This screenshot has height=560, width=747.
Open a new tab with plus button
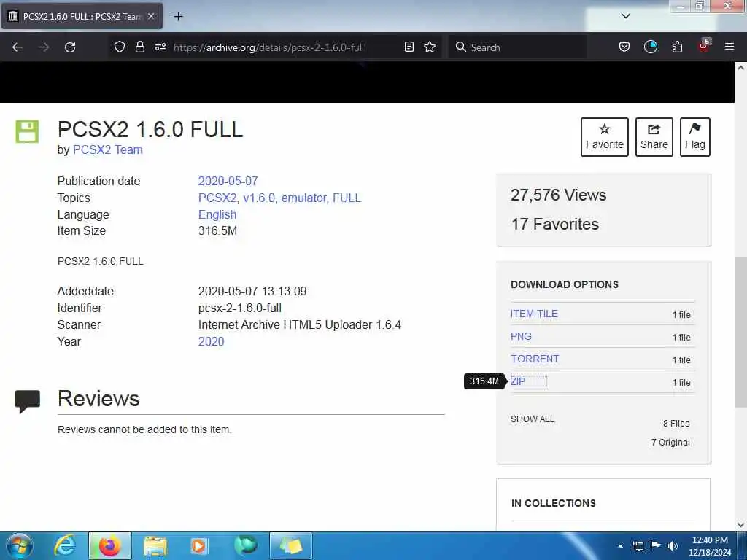click(x=178, y=17)
